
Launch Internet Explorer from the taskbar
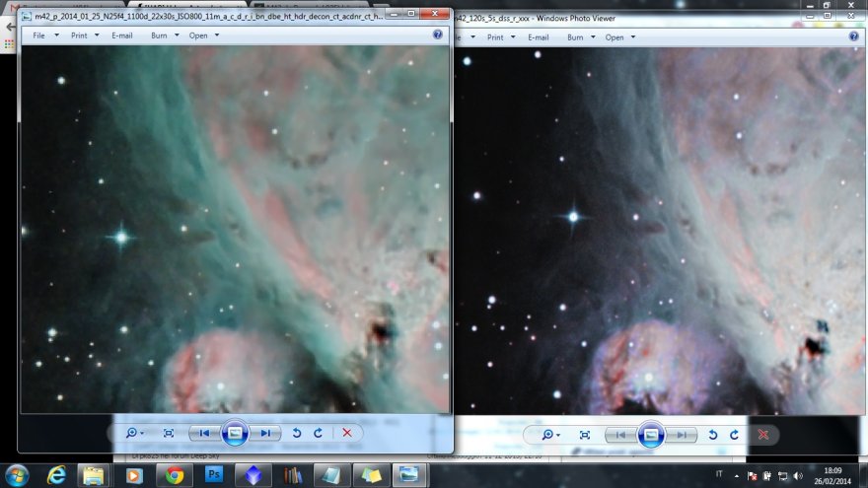(x=56, y=475)
